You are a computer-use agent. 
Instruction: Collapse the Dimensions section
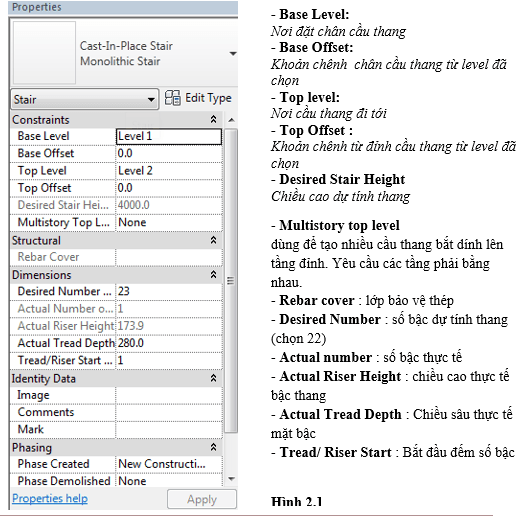coord(213,275)
